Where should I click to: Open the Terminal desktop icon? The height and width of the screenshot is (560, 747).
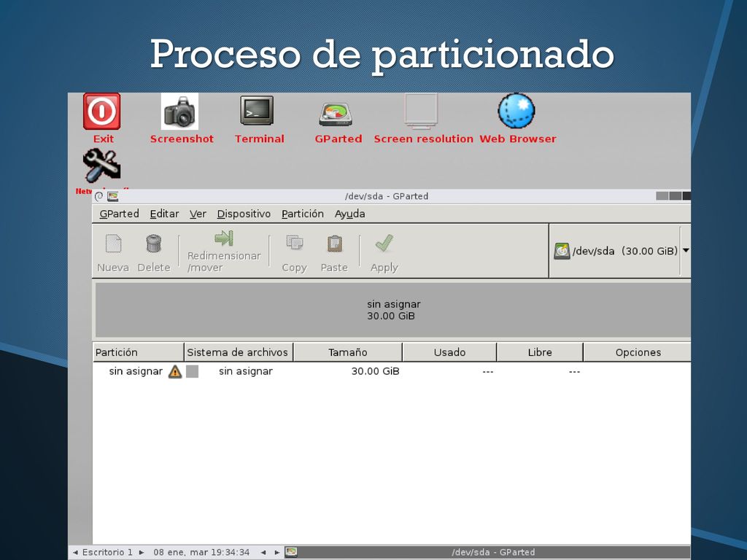coord(257,111)
